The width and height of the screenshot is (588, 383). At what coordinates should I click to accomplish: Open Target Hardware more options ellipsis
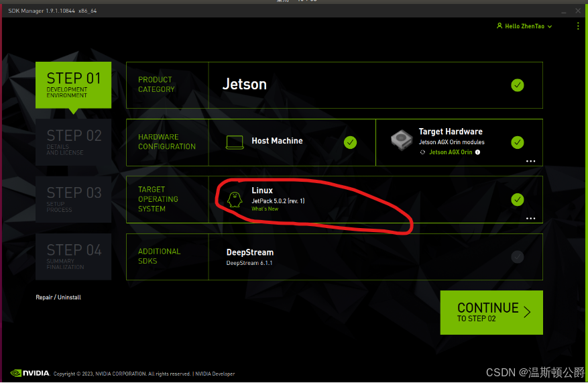530,161
